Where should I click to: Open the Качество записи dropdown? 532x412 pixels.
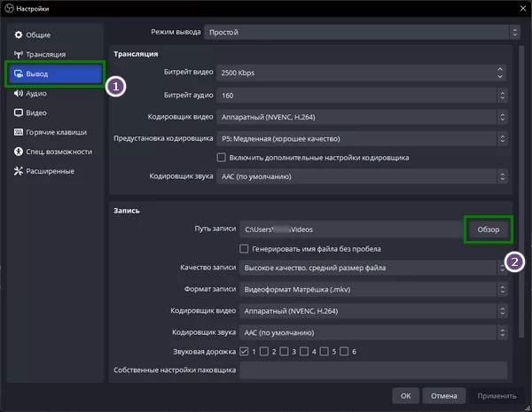(x=373, y=268)
